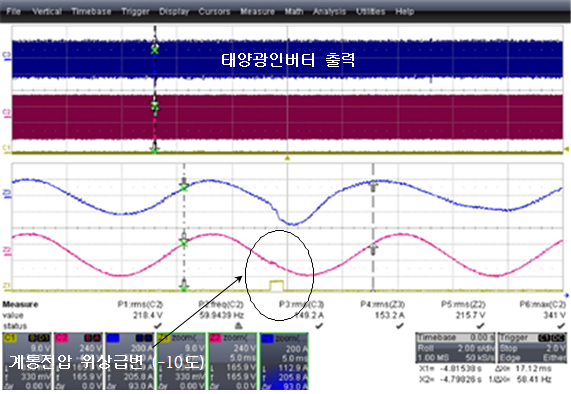Click the C2 channel descriptor box
Screen dimensions: 571x394
pyautogui.click(x=79, y=361)
